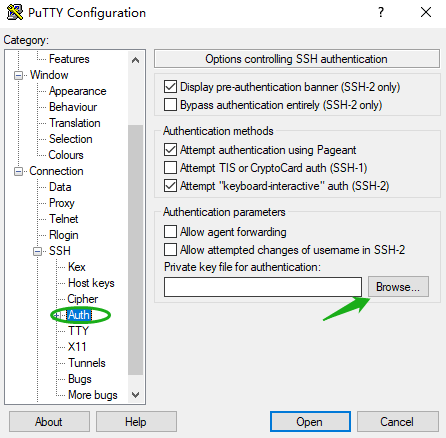
Task: Collapse the Window tree node
Action: (x=18, y=75)
